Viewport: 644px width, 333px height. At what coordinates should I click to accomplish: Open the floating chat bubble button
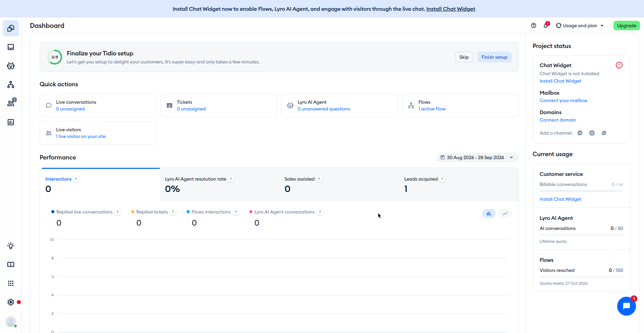point(627,306)
